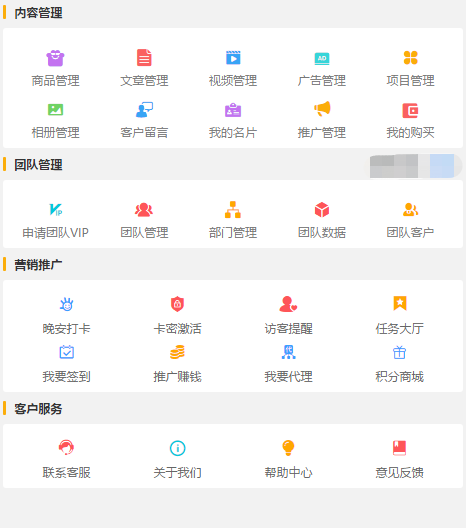
Task: Select the 卡密激活 shield icon
Action: pos(177,304)
